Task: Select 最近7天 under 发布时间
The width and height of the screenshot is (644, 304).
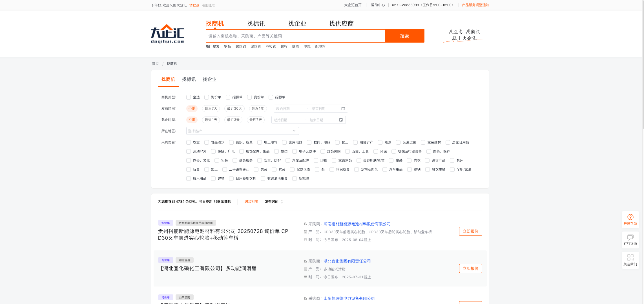Action: point(211,109)
